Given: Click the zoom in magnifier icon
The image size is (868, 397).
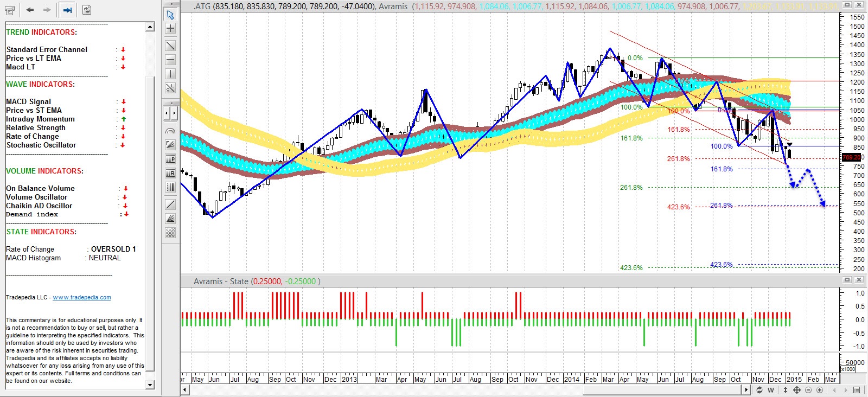Looking at the screenshot, I should point(820,390).
